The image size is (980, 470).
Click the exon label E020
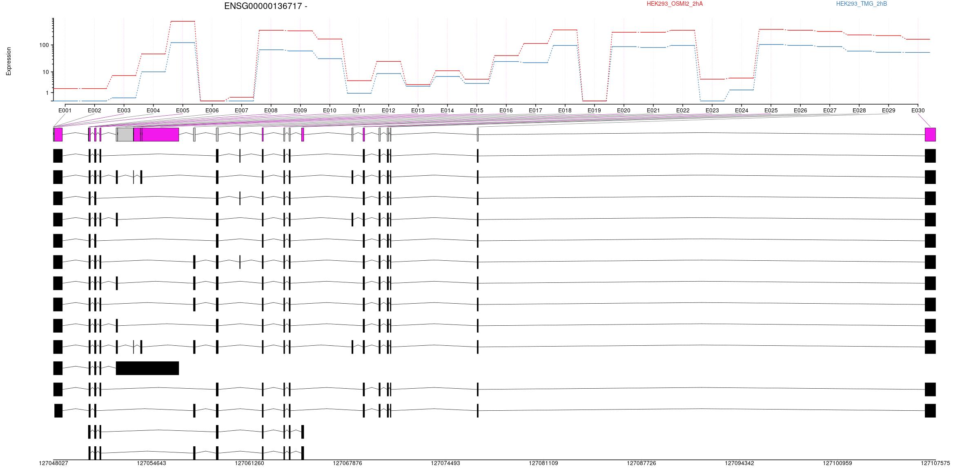coord(624,110)
